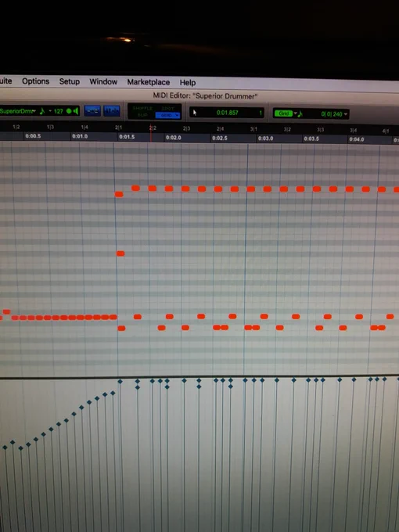
Task: Select the Shuffle edit mode
Action: (142, 108)
